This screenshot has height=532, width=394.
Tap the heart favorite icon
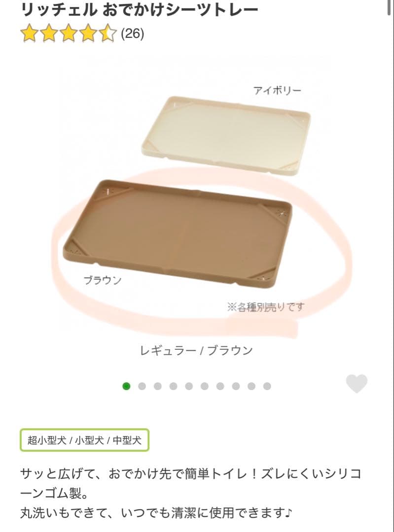[357, 383]
